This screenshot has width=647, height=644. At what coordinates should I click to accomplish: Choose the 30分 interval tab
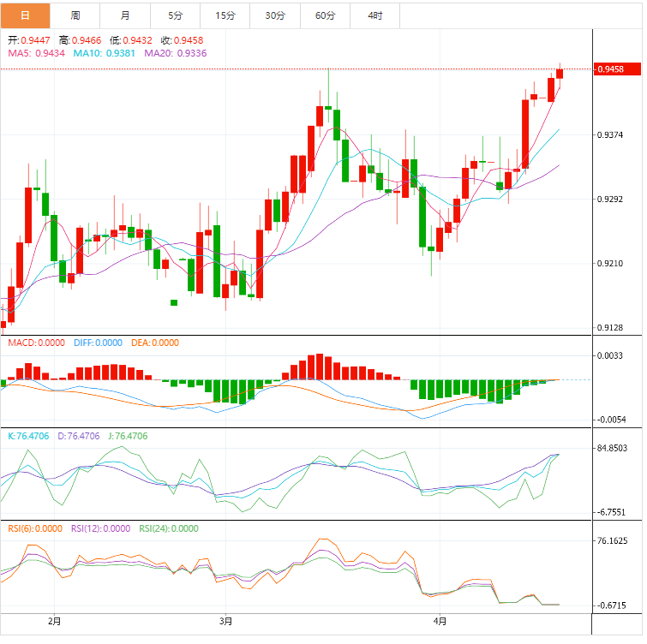point(275,15)
